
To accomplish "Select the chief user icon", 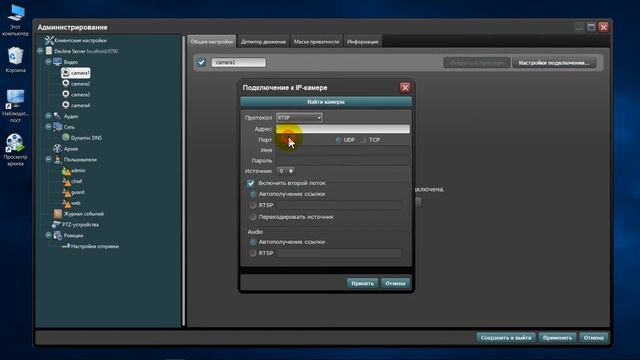I will (x=66, y=181).
